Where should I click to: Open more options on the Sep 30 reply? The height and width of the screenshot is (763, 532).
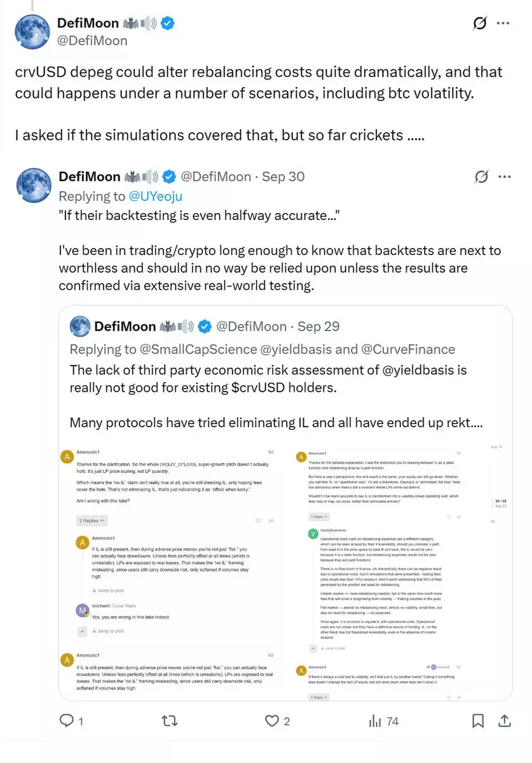[504, 176]
